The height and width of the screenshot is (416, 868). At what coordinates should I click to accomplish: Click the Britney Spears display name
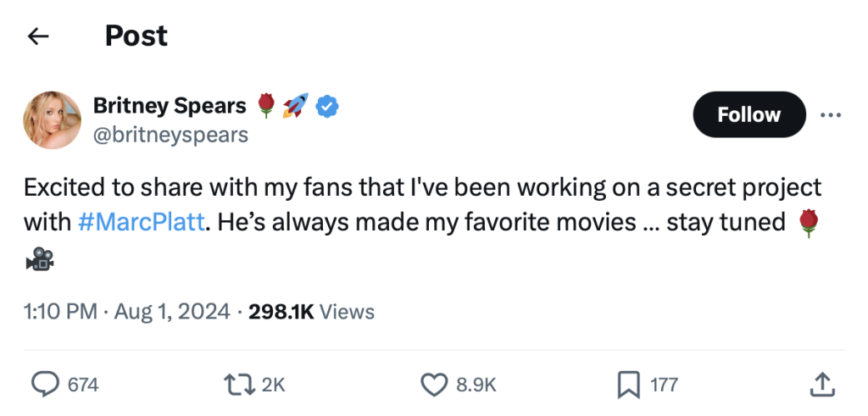[170, 106]
